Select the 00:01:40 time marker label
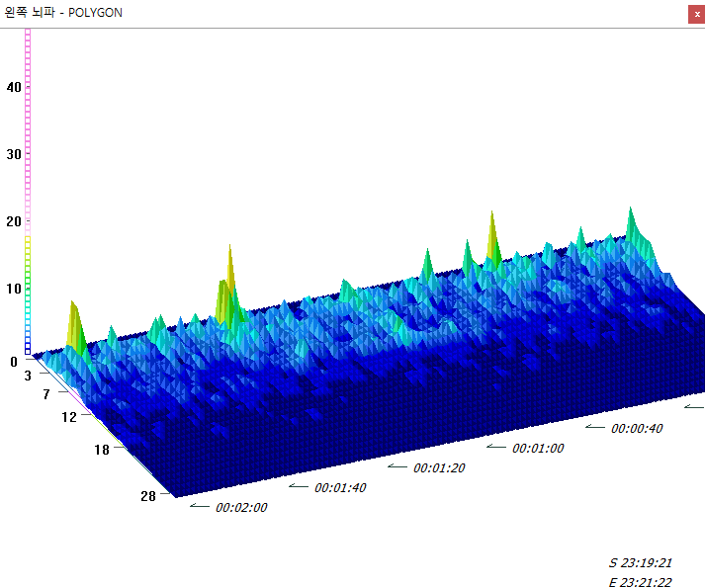 [x=340, y=488]
